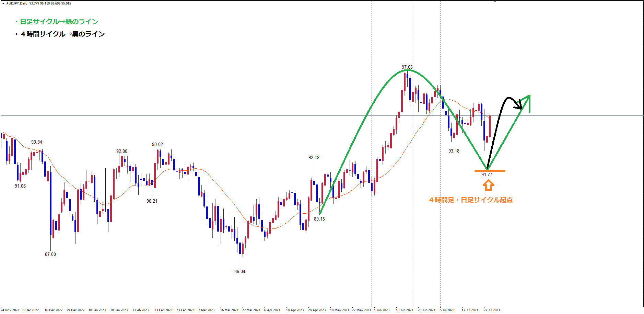
Task: Click the orange up arrow below 91.77
Action: click(x=488, y=186)
